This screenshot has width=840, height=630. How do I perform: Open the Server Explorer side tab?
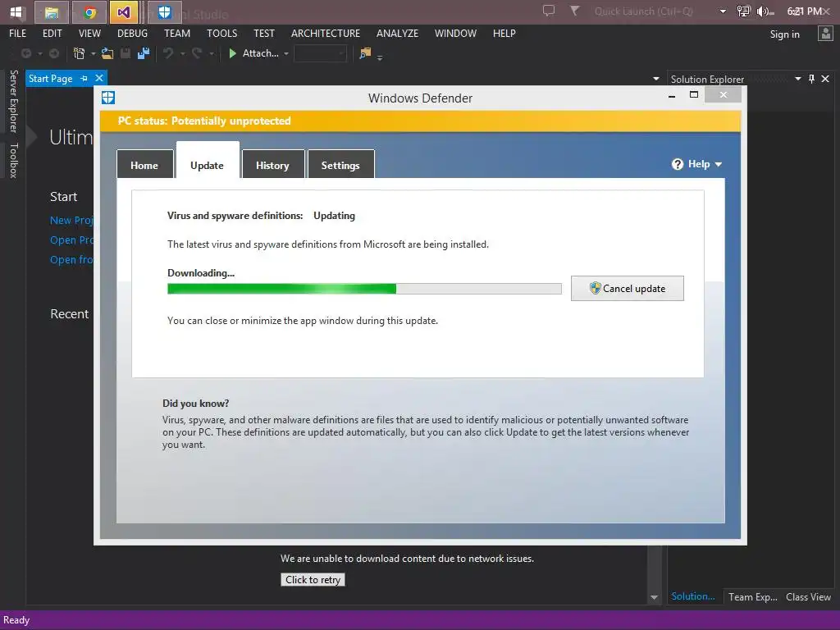[x=13, y=101]
